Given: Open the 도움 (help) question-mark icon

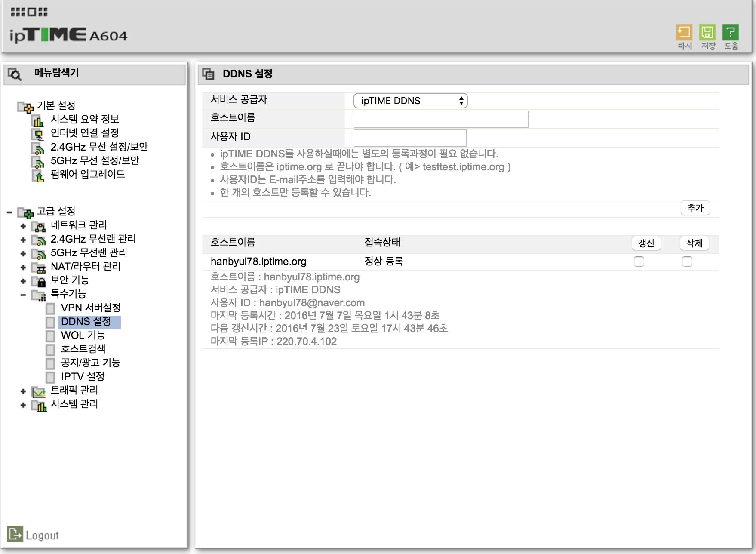Looking at the screenshot, I should (x=730, y=32).
